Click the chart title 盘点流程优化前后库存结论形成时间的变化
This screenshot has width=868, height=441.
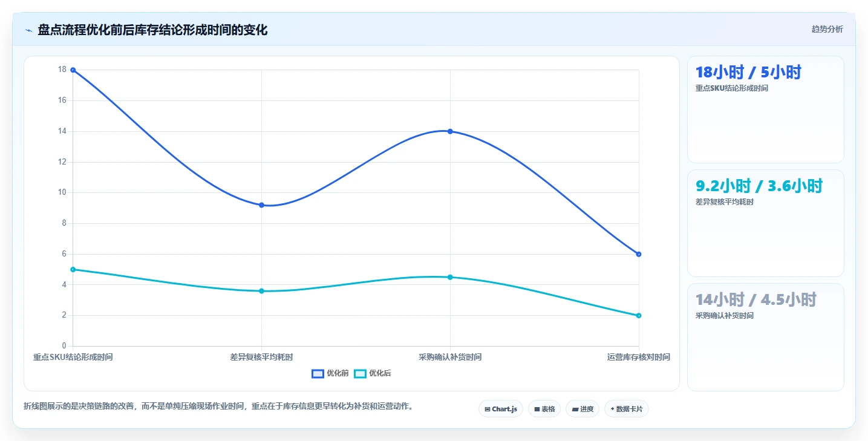[152, 30]
